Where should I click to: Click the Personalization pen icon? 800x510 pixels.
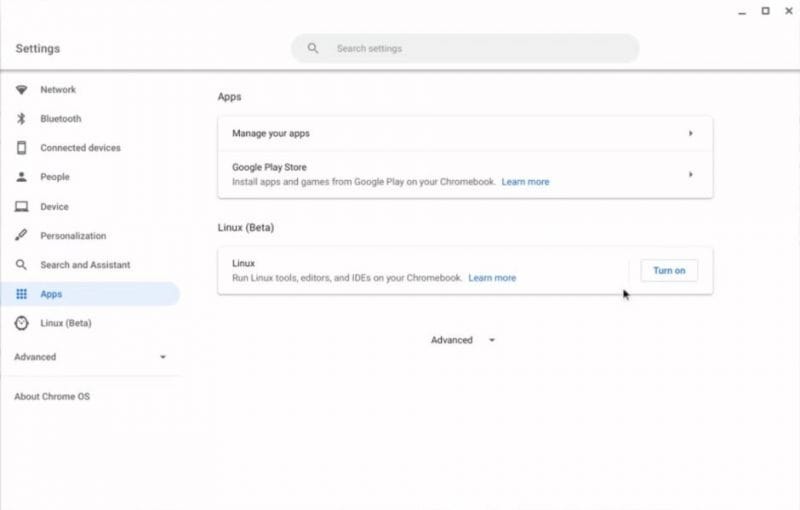(21, 236)
